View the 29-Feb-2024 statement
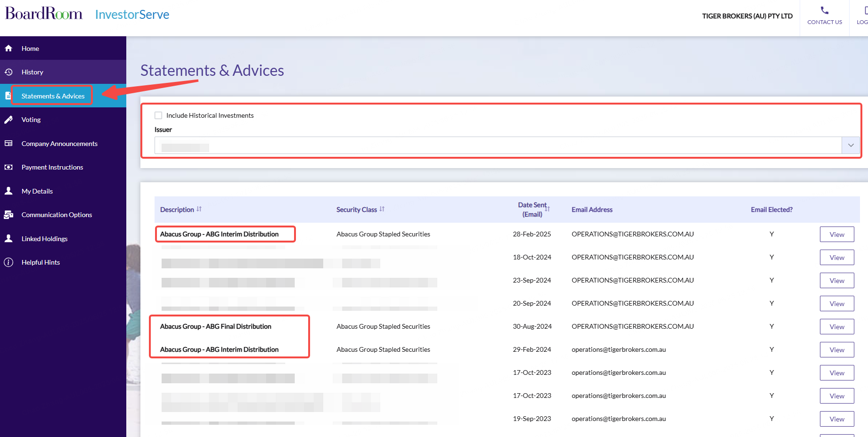This screenshot has width=868, height=437. 837,350
